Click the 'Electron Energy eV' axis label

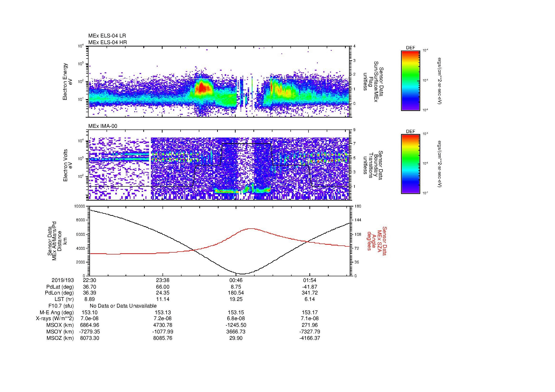(68, 82)
